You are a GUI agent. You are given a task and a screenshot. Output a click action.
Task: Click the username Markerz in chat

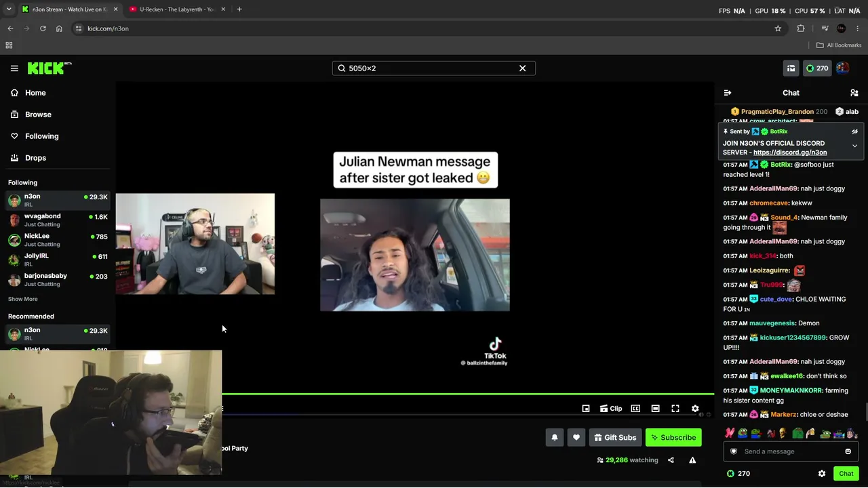point(783,415)
